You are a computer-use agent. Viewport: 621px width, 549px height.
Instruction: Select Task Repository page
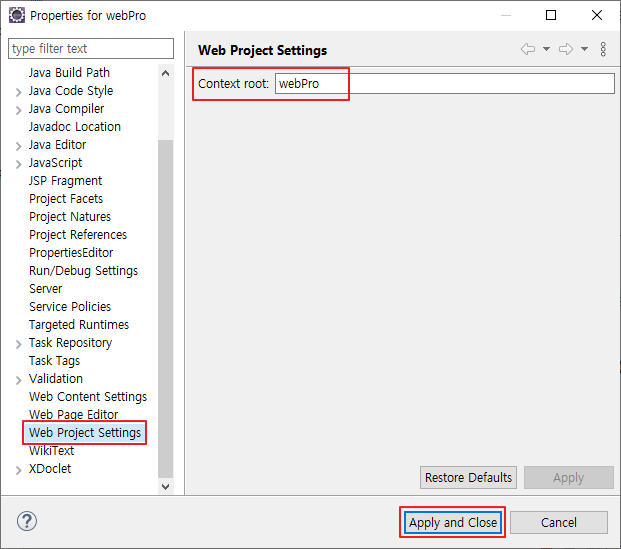click(70, 343)
